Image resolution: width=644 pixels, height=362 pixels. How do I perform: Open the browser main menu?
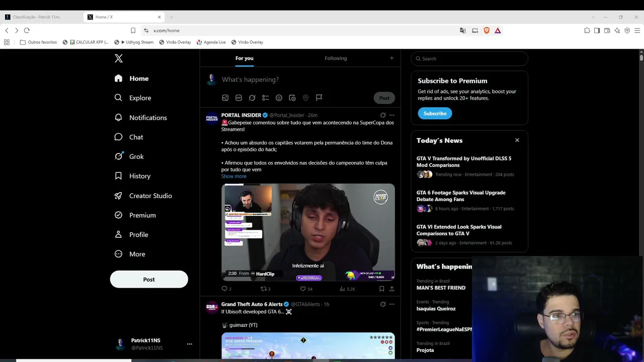coord(636,31)
